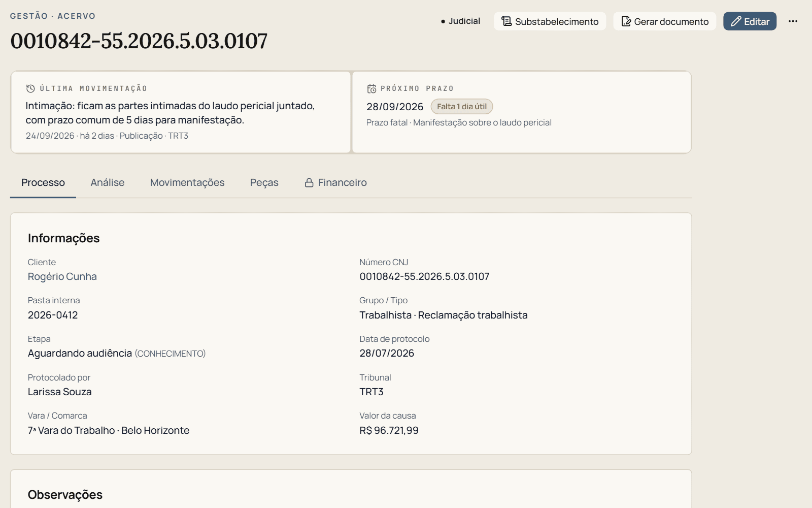812x508 pixels.
Task: Click the 'Falta 1 dia útil' badge
Action: (x=462, y=107)
